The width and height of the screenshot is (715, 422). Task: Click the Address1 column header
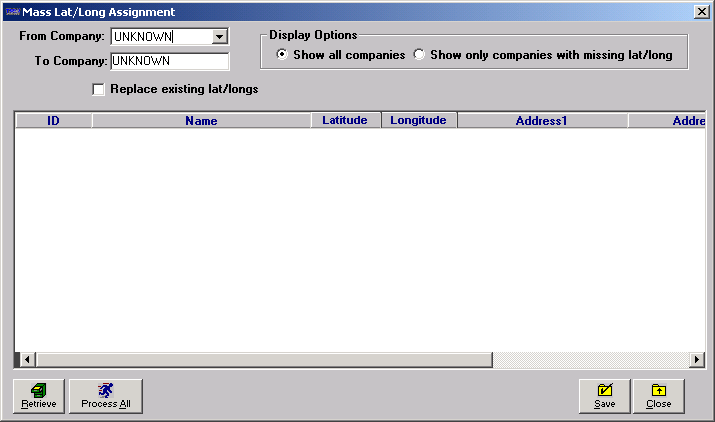542,120
